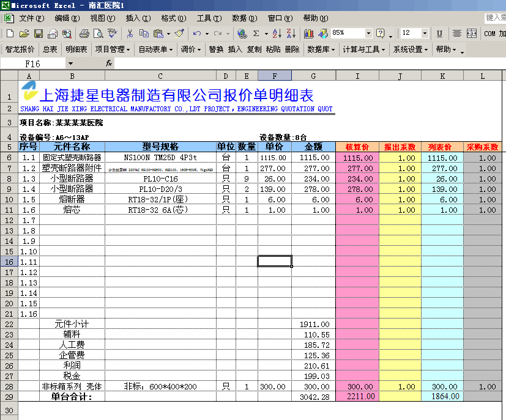The width and height of the screenshot is (506, 420).
Task: Open the 数据(D) menu
Action: [x=245, y=18]
